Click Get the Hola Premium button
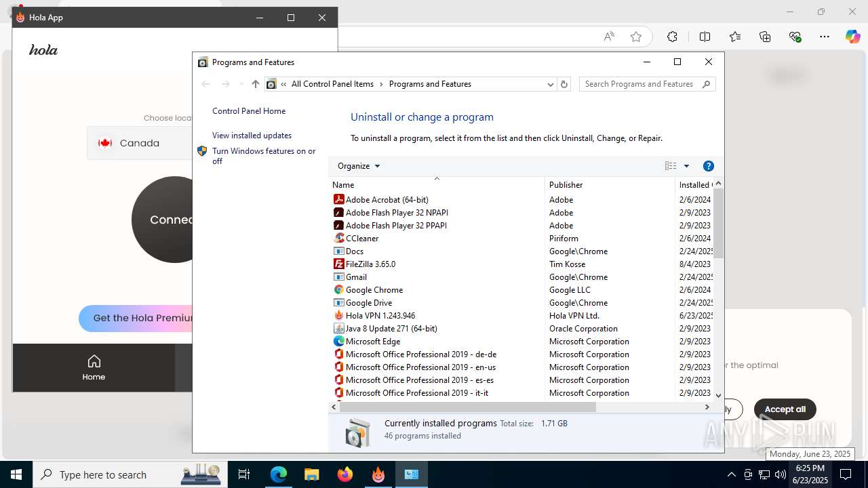 click(x=136, y=318)
